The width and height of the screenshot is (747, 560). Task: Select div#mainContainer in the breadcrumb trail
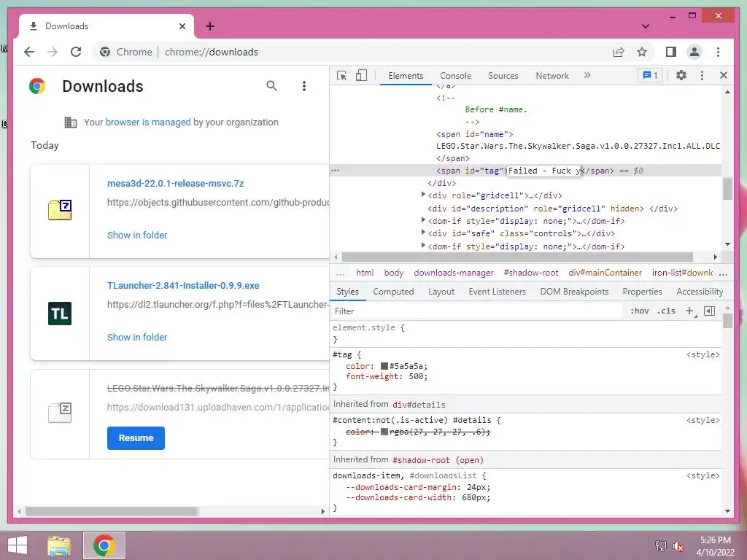coord(605,273)
